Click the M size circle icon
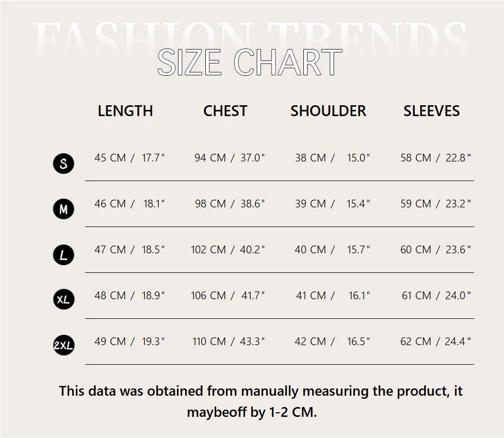 [x=63, y=209]
